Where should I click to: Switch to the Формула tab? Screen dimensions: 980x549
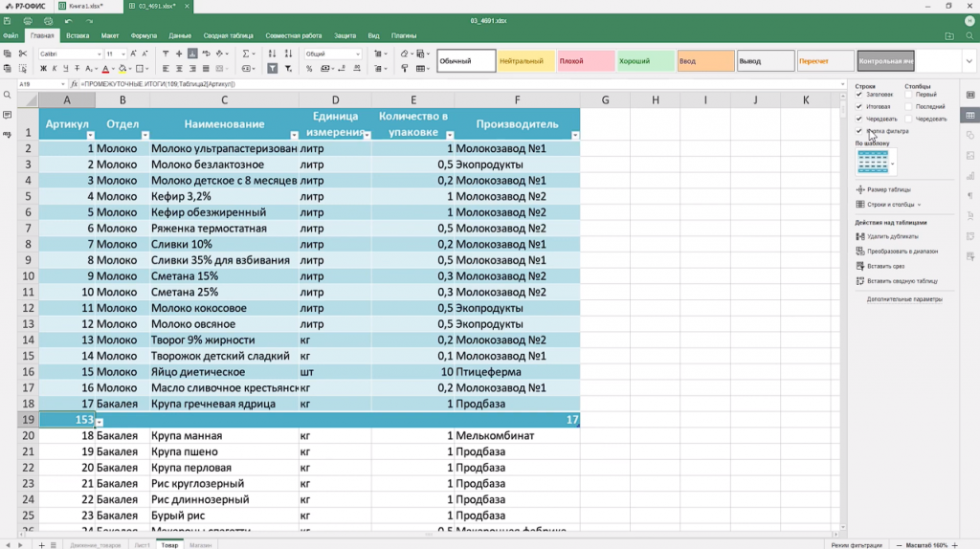point(144,35)
